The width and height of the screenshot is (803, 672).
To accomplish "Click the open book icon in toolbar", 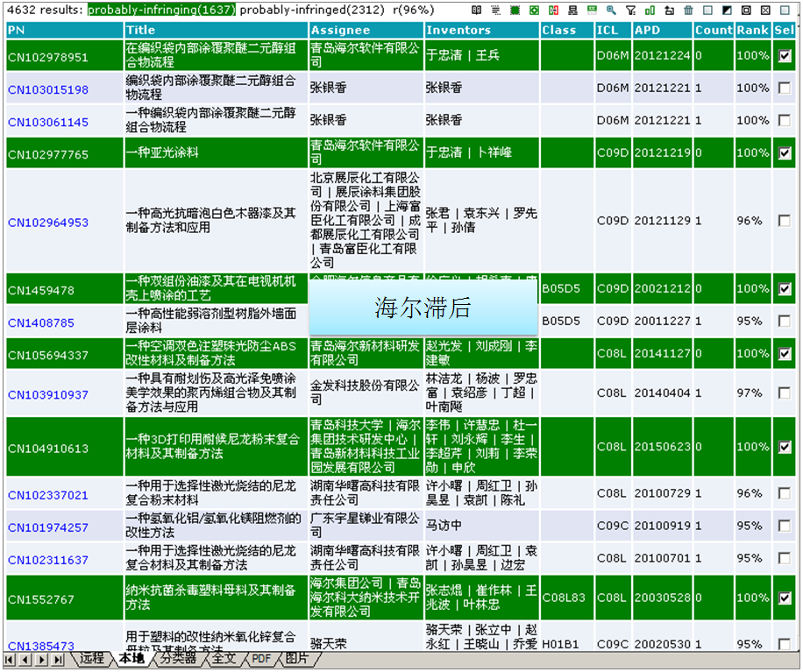I will 476,11.
